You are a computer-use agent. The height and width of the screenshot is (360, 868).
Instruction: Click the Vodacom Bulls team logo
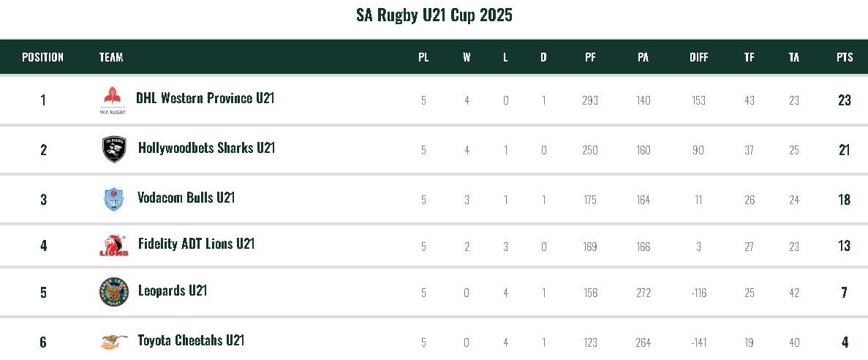tap(113, 198)
